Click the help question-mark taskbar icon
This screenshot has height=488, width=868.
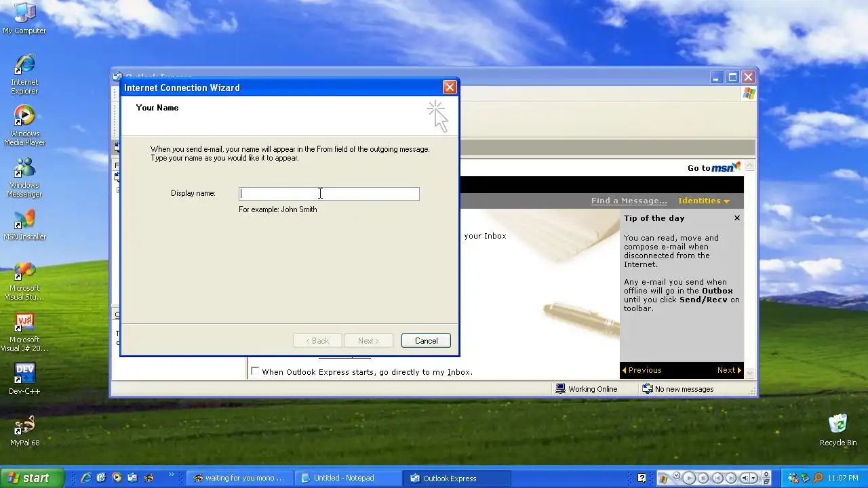[x=642, y=478]
